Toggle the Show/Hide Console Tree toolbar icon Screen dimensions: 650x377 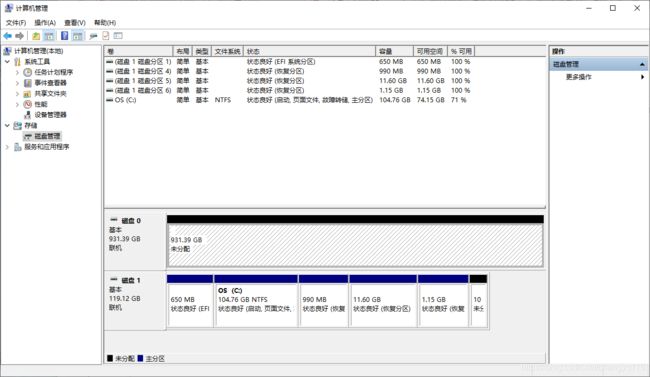[49, 36]
